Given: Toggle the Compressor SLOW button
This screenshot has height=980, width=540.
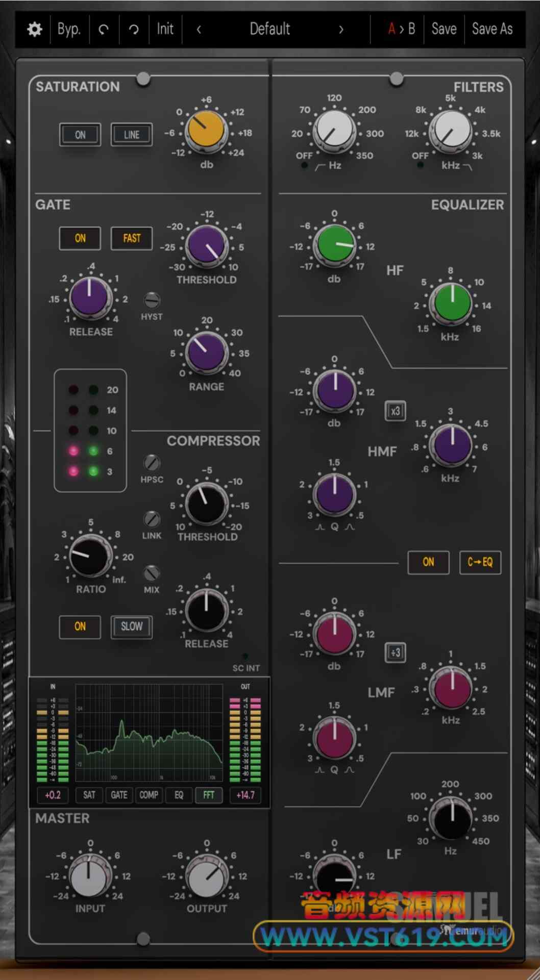Looking at the screenshot, I should [x=132, y=626].
